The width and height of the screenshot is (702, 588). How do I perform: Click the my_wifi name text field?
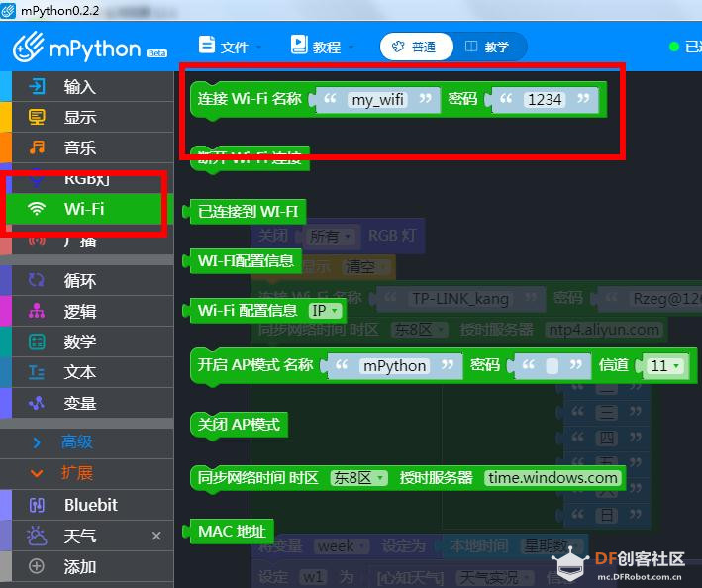tap(378, 99)
